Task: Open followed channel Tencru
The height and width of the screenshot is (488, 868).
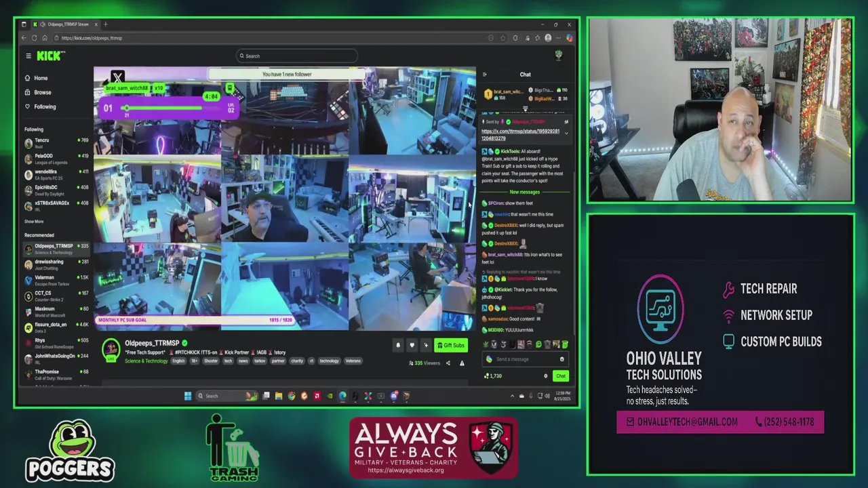Action: coord(57,143)
